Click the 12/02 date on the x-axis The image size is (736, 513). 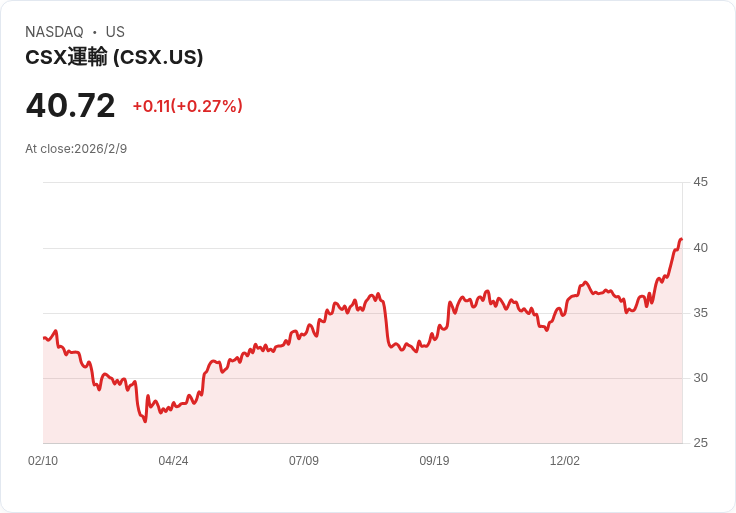(x=565, y=461)
